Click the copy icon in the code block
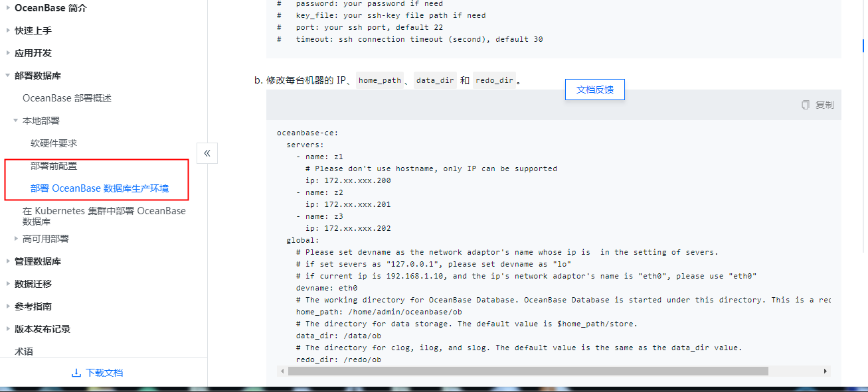This screenshot has height=392, width=868. point(806,105)
